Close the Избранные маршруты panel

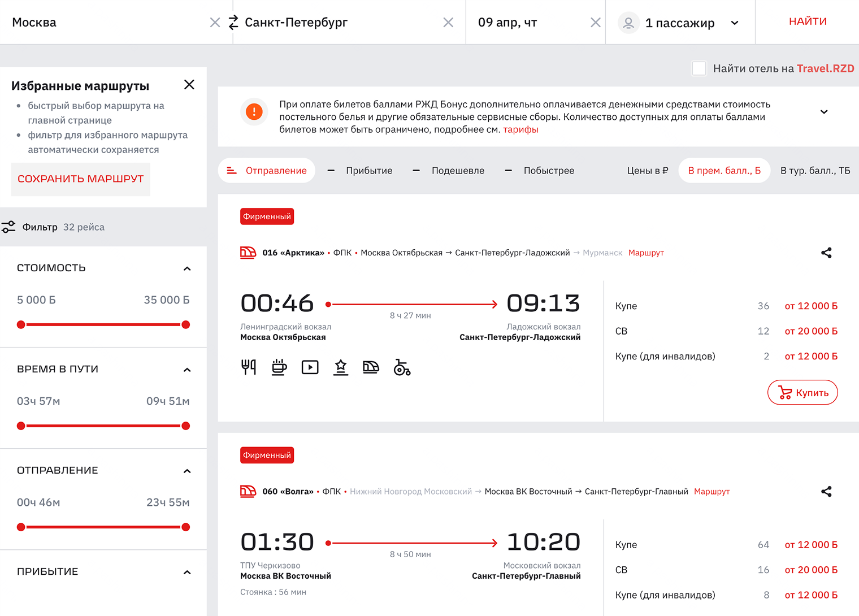(189, 85)
